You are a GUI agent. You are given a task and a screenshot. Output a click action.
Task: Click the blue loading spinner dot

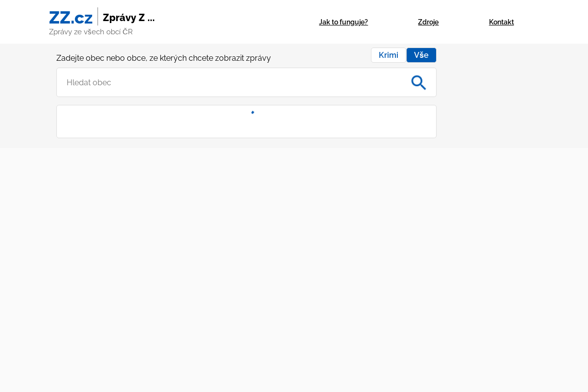253,113
